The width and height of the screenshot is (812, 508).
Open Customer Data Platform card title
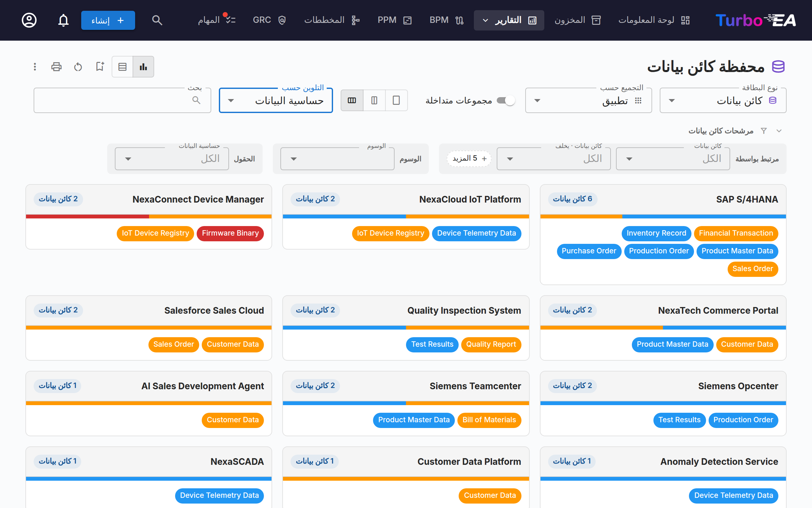click(x=469, y=462)
